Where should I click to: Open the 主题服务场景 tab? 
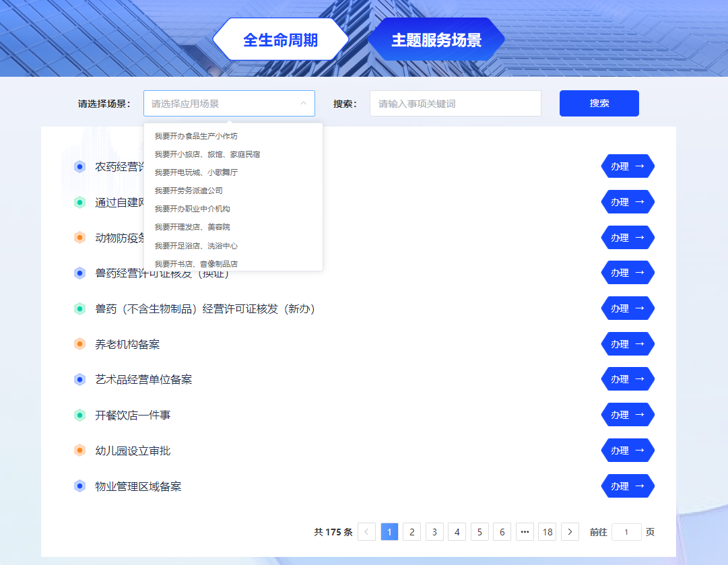coord(436,40)
